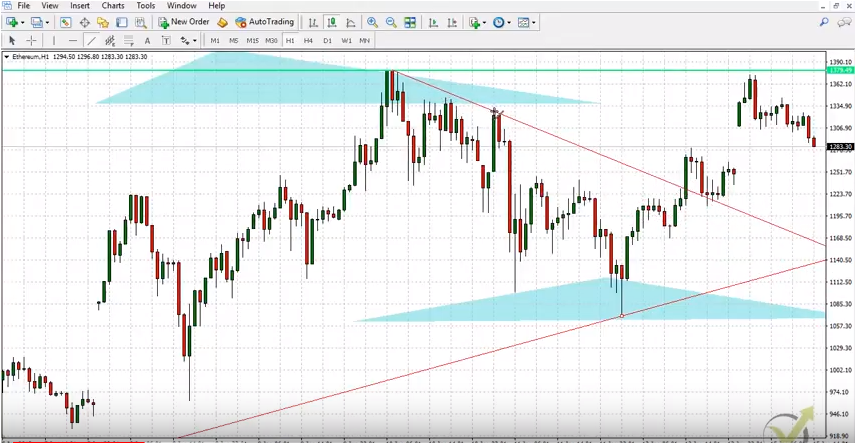Tile chart windows icon

[410, 22]
